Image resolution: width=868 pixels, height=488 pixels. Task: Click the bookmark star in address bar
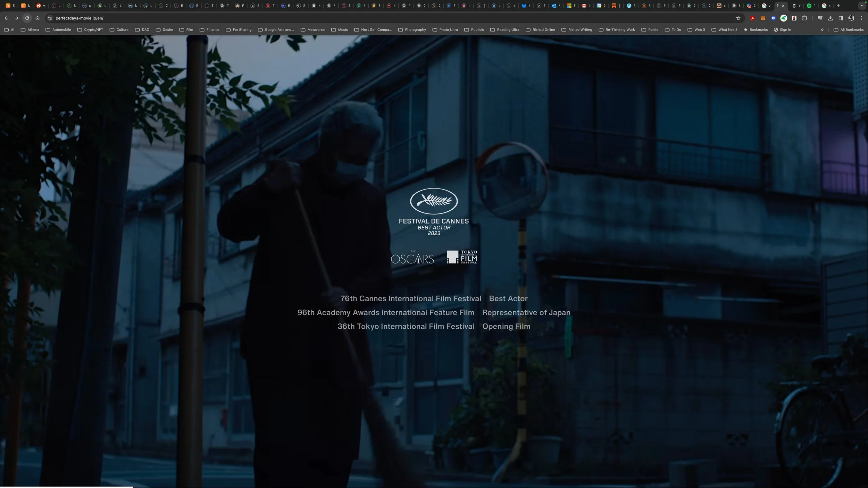(738, 18)
